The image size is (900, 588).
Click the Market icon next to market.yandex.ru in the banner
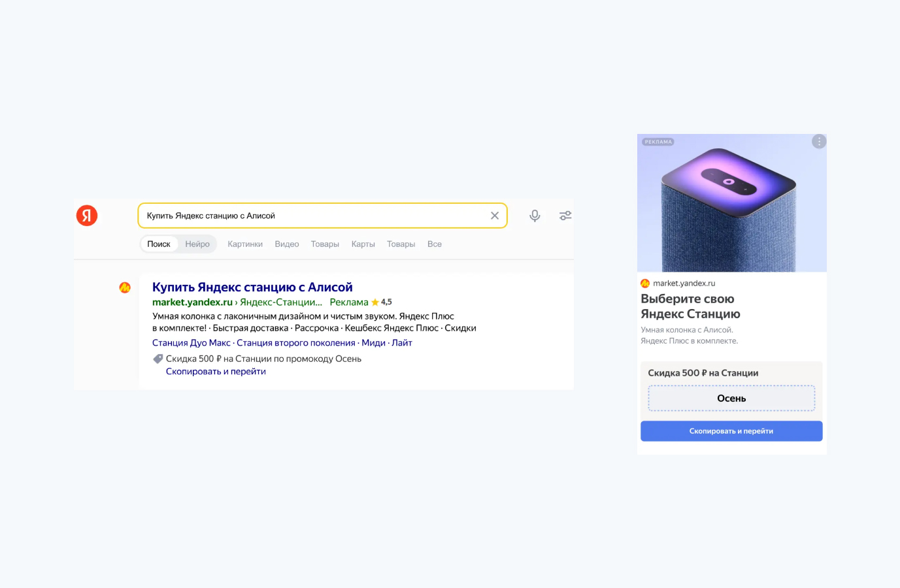coord(645,284)
